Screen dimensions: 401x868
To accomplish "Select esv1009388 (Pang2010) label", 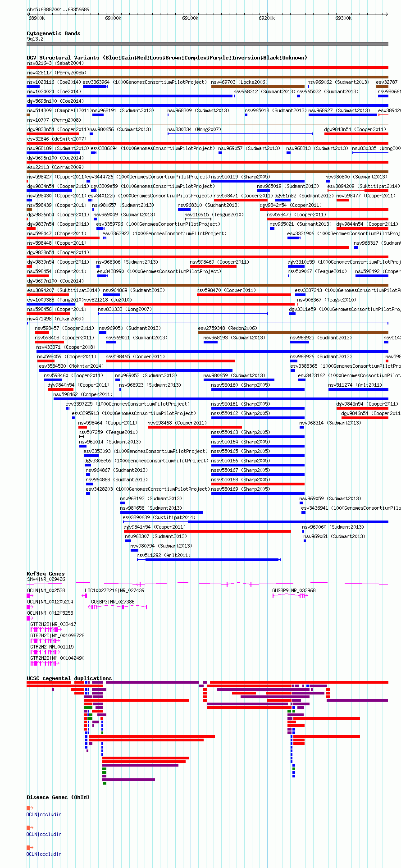I will [x=55, y=300].
